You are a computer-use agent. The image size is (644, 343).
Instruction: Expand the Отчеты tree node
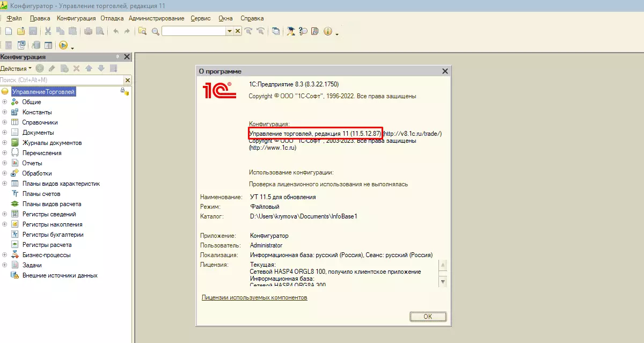pyautogui.click(x=4, y=163)
